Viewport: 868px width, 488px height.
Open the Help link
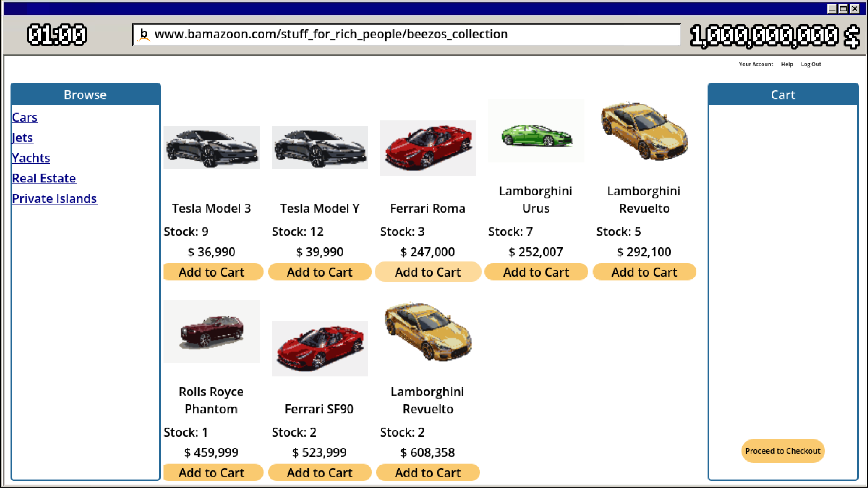pyautogui.click(x=787, y=64)
